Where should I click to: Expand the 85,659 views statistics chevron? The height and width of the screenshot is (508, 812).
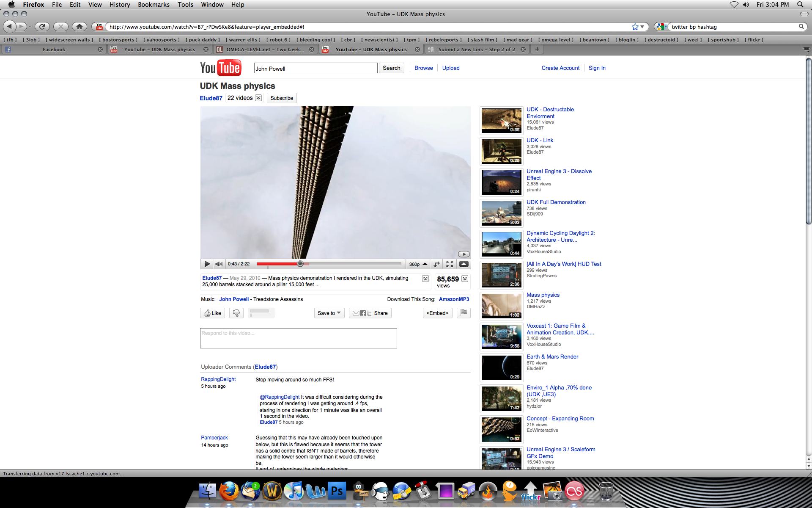pos(465,279)
